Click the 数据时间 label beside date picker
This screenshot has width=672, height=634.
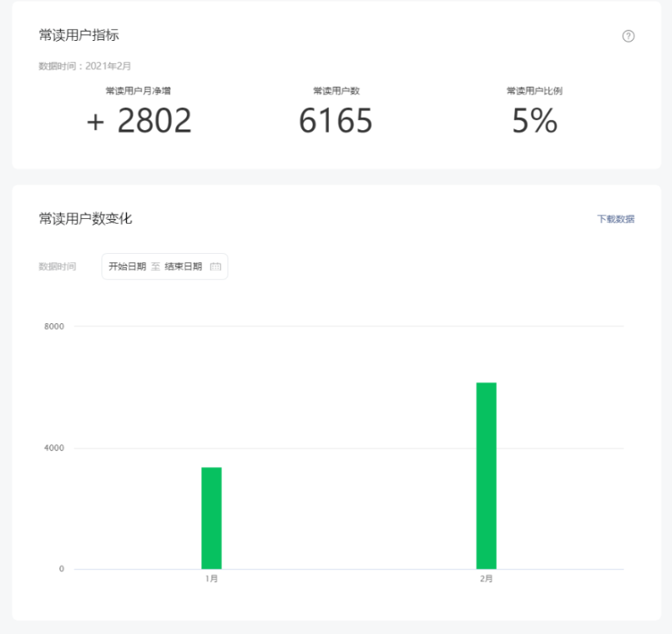58,266
